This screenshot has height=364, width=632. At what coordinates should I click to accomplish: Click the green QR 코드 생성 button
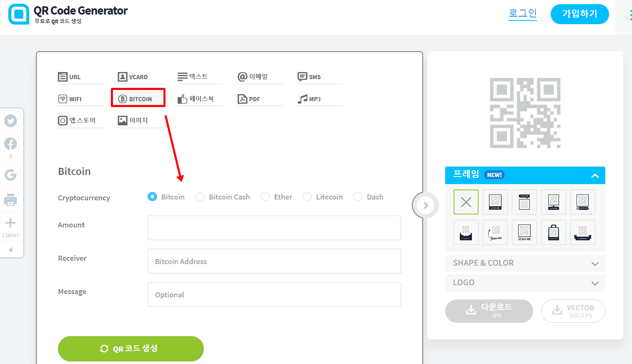coord(131,349)
